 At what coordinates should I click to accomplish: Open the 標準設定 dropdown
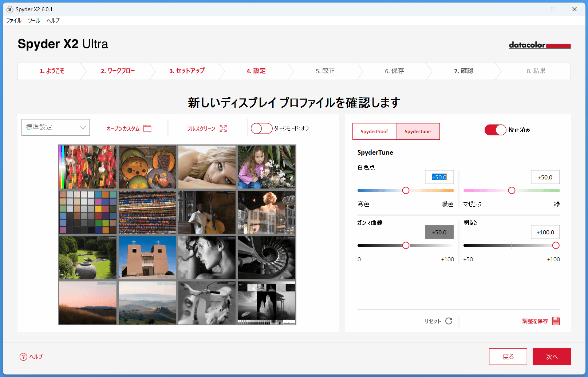56,127
